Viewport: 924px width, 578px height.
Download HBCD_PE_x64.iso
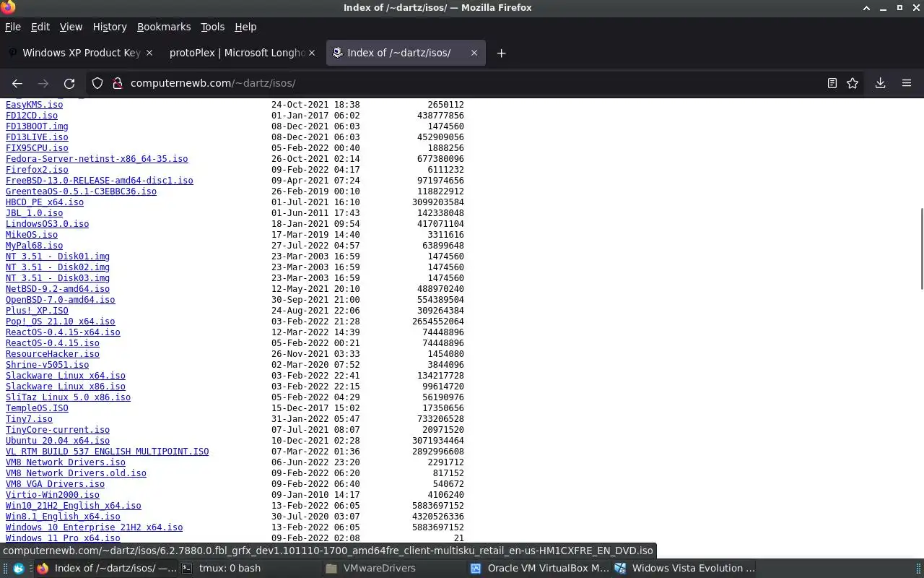(x=45, y=202)
